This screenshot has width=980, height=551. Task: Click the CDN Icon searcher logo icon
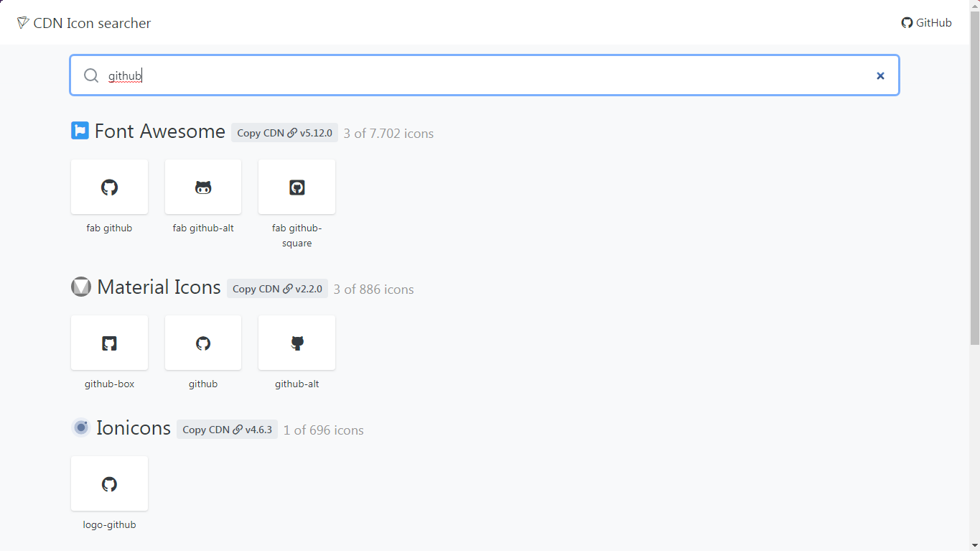pos(23,23)
